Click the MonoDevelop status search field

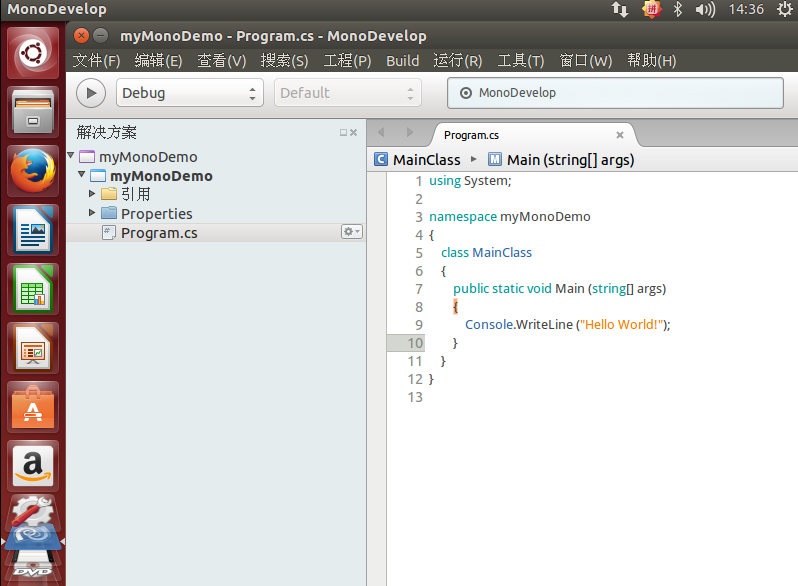coord(615,93)
